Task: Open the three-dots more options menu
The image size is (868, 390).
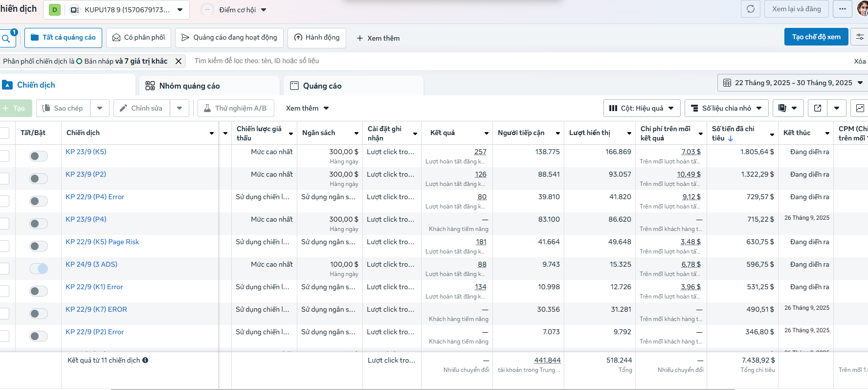Action: [x=842, y=9]
